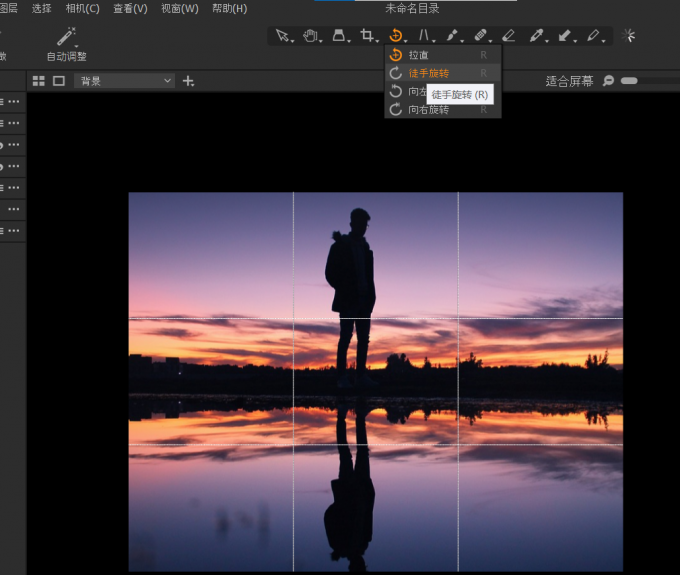Adjust the viewer zoom slider handle
Screen dimensions: 680x575
click(x=629, y=81)
